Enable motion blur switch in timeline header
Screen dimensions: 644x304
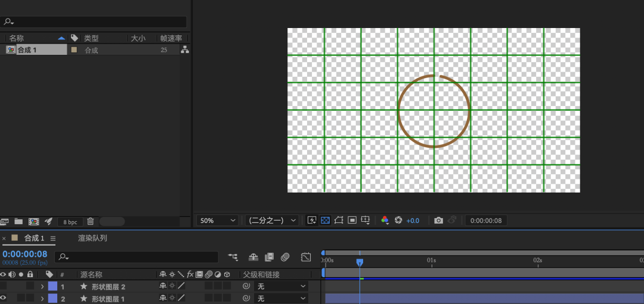click(285, 257)
